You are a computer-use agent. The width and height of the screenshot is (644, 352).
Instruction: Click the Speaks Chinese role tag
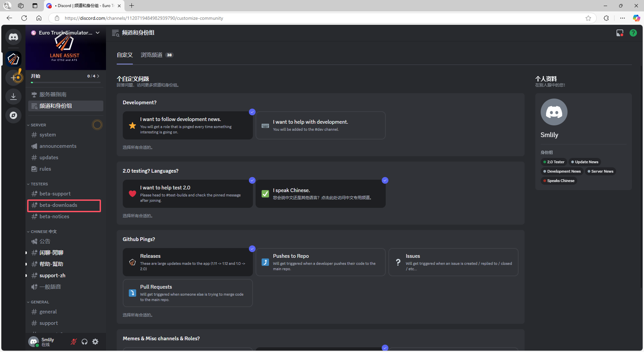click(559, 181)
